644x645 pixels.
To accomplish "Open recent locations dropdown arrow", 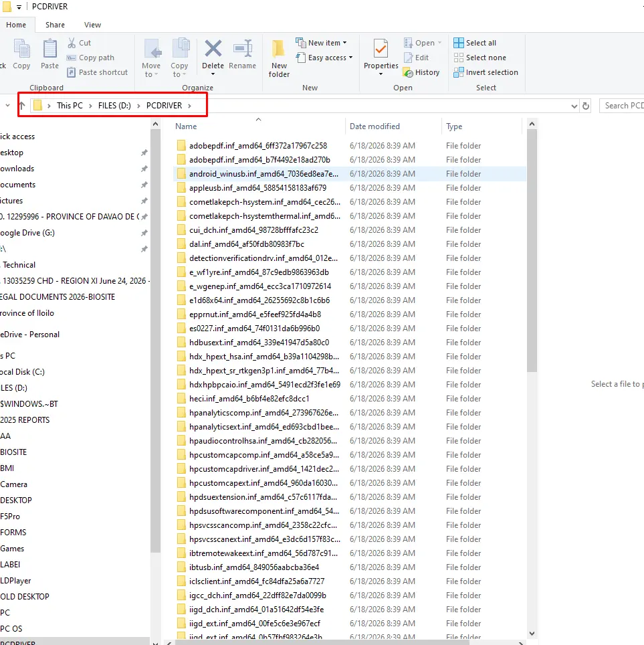I will (7, 106).
